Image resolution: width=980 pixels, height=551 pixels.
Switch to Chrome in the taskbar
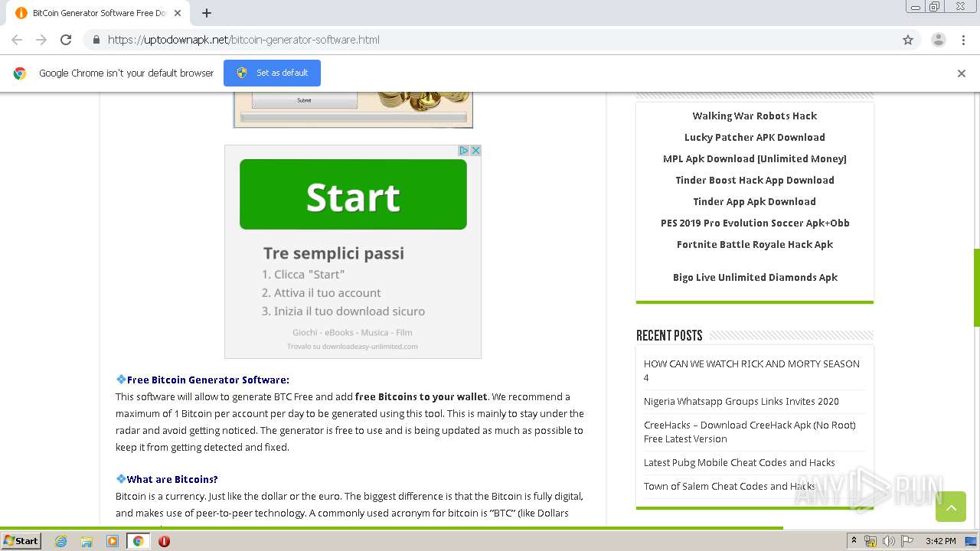click(x=139, y=541)
